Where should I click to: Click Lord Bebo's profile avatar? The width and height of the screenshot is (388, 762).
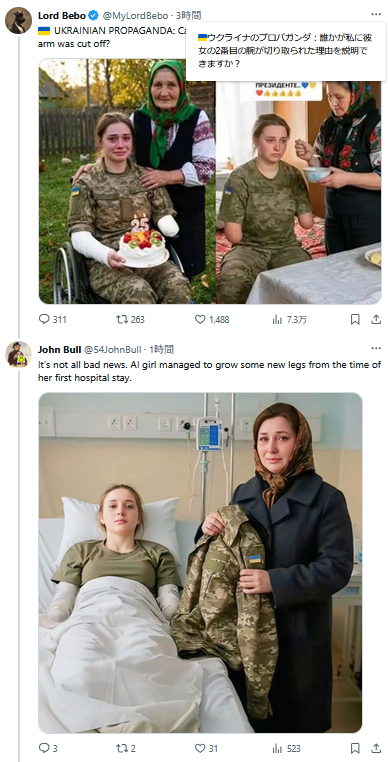point(18,20)
